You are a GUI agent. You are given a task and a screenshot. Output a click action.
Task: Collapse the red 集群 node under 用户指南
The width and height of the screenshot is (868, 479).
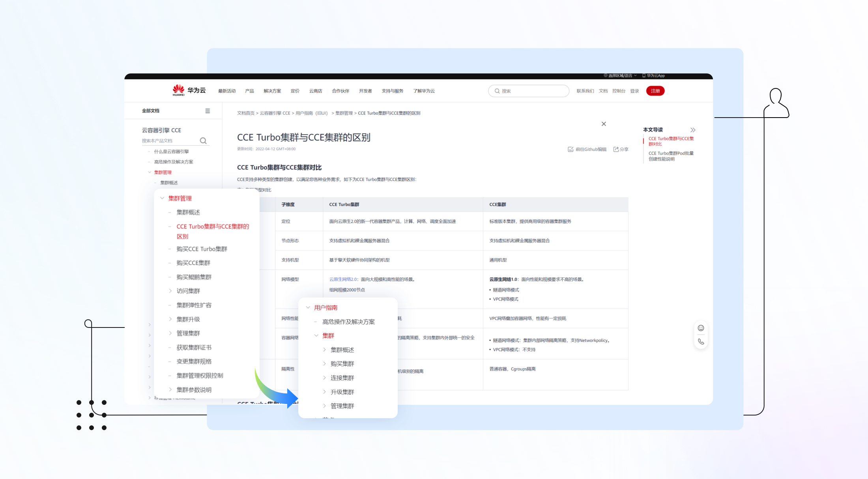(316, 335)
